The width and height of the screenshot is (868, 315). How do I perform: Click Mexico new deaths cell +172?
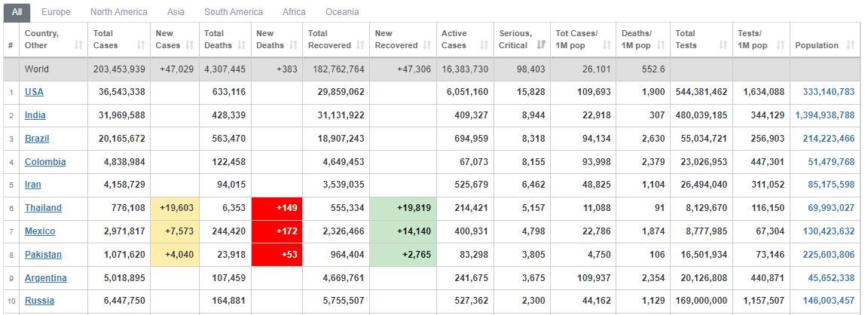(277, 231)
